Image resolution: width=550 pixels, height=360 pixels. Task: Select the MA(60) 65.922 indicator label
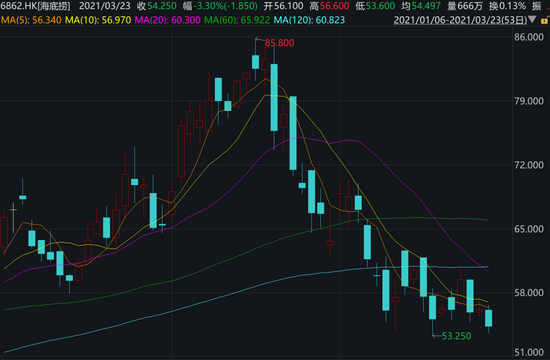(237, 20)
